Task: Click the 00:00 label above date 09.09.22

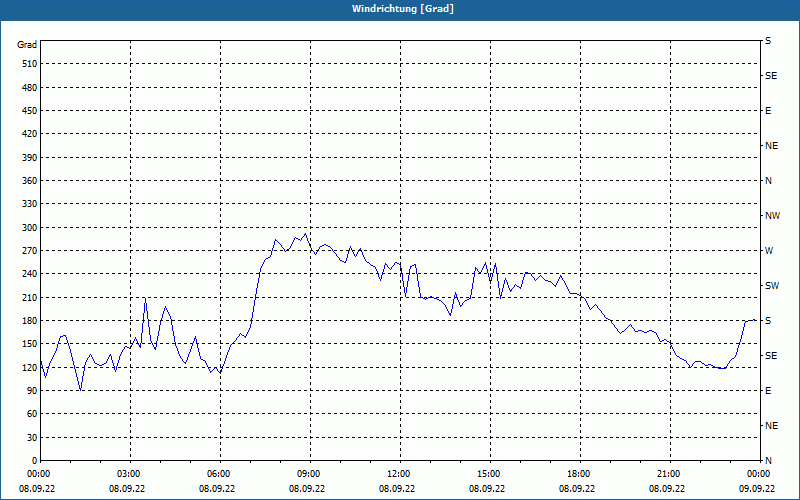Action: pos(760,474)
